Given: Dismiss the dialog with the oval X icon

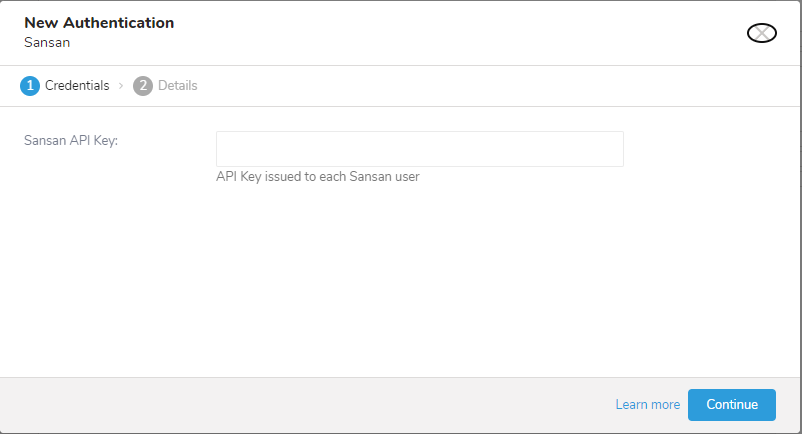Looking at the screenshot, I should 762,33.
